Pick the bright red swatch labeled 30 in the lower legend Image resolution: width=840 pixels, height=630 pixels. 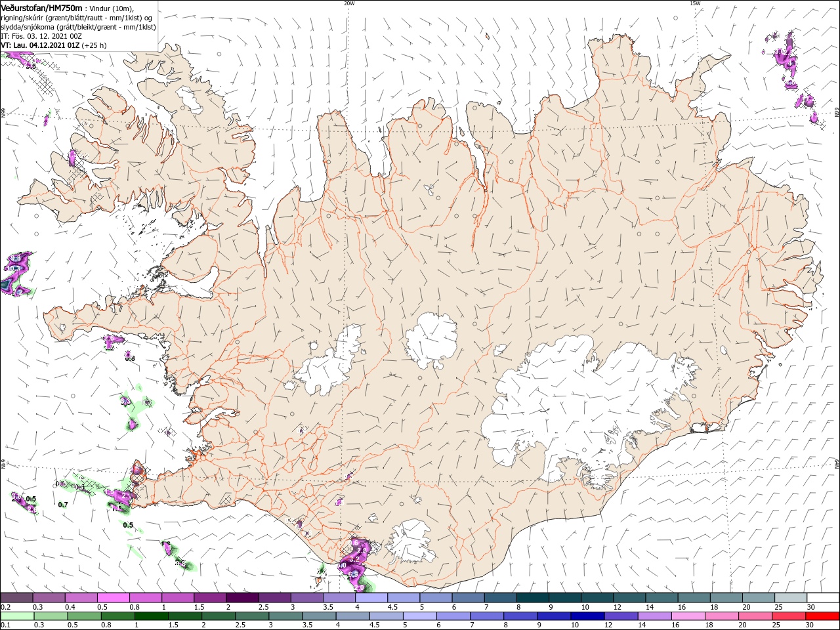(822, 616)
